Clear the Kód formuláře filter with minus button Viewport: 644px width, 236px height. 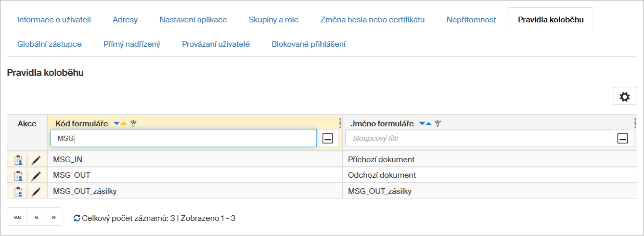[328, 138]
